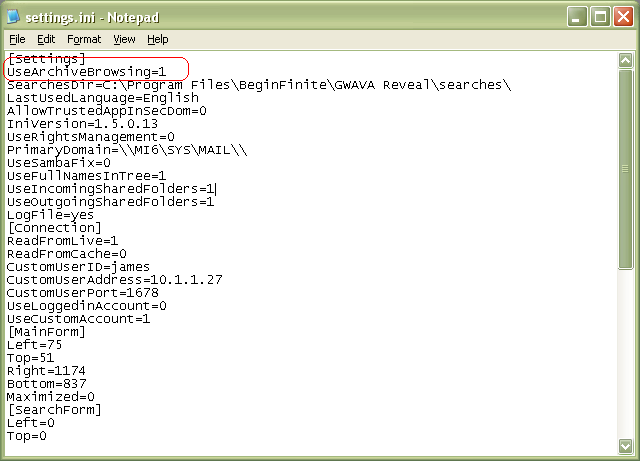Click the AllowTrustedAppInSecDom=0 line
Viewport: 640px width, 461px height.
point(107,111)
